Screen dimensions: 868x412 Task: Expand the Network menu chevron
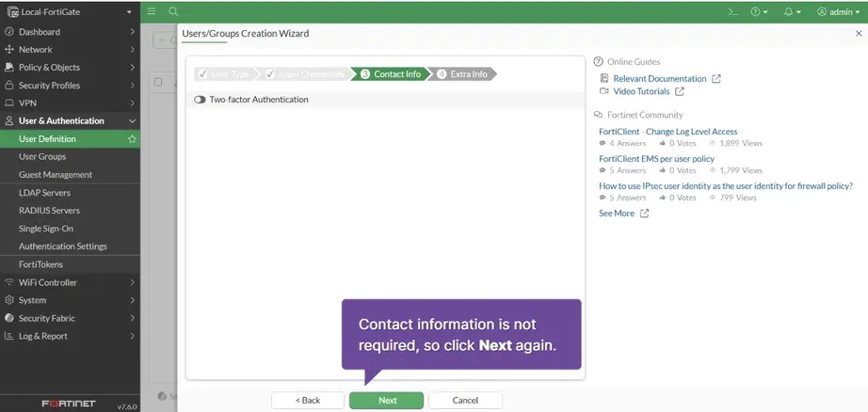tap(133, 50)
